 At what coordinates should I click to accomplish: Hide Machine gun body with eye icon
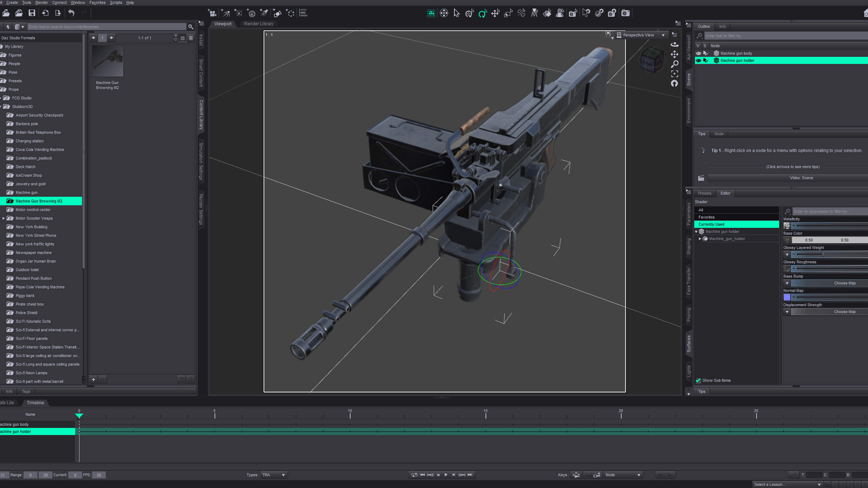click(698, 53)
